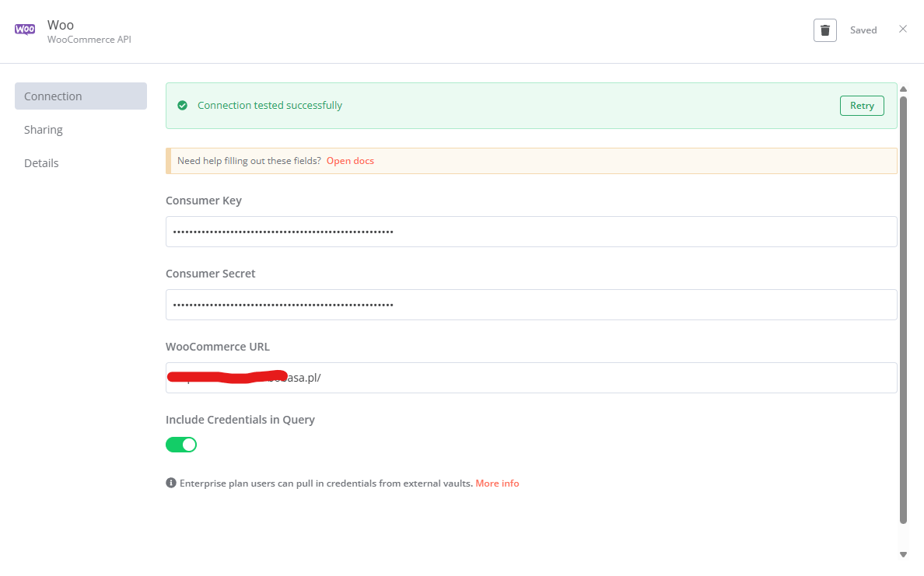
Task: Click the vertical scrollbar thumb
Action: (903, 309)
